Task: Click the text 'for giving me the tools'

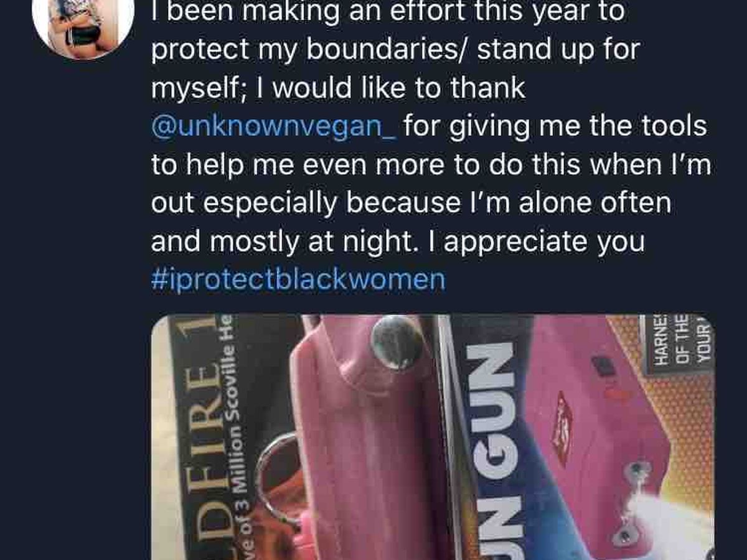Action: pos(555,126)
